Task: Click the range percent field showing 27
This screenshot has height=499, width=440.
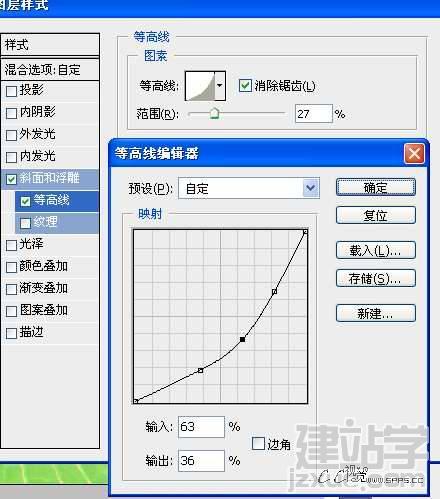Action: coord(313,114)
